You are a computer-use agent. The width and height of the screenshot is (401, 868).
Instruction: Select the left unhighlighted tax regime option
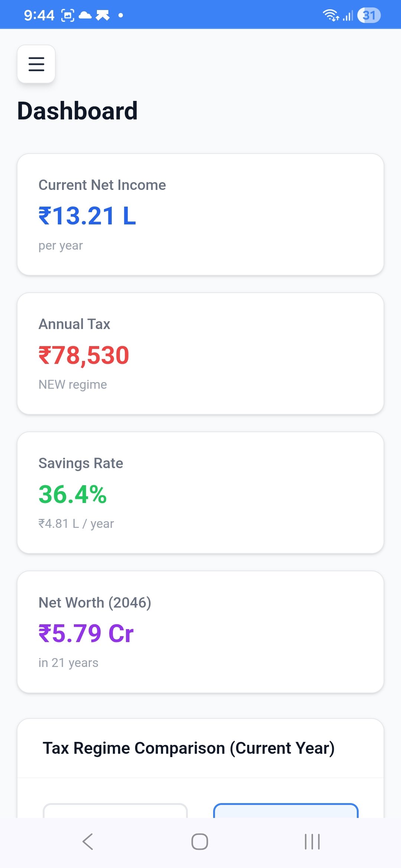pos(115,811)
